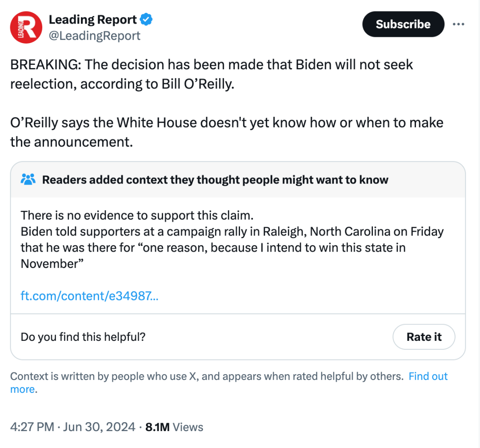Image resolution: width=480 pixels, height=448 pixels.
Task: Click the blue verified checkmark badge
Action: tap(146, 19)
